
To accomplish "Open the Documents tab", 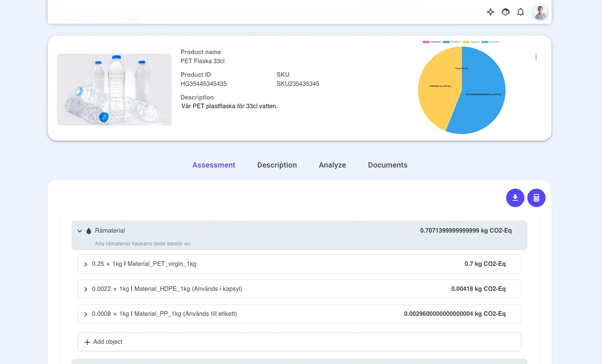I will 387,165.
